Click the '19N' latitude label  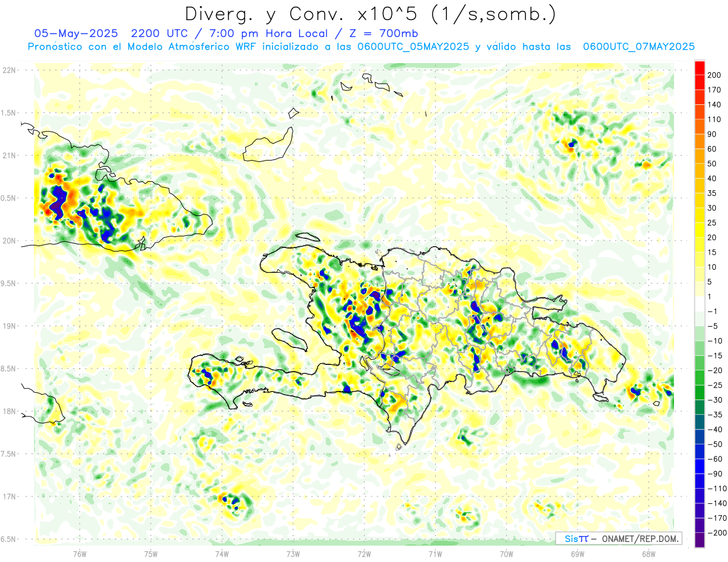pos(8,326)
